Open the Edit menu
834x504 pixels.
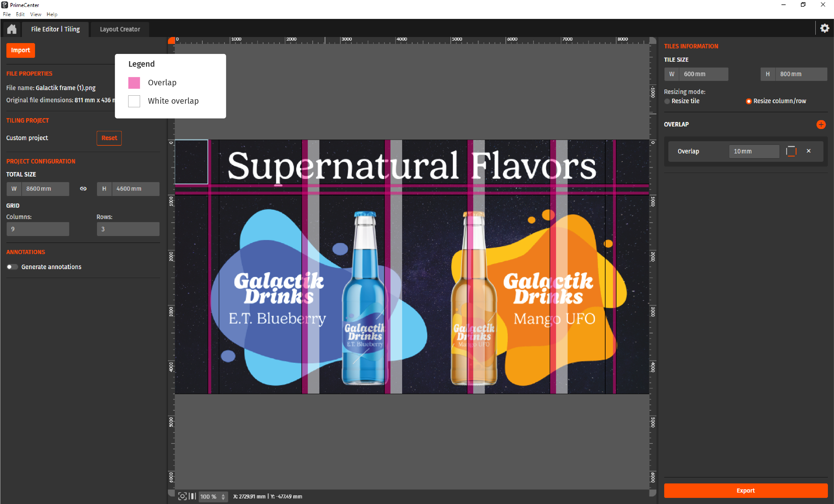pos(20,14)
